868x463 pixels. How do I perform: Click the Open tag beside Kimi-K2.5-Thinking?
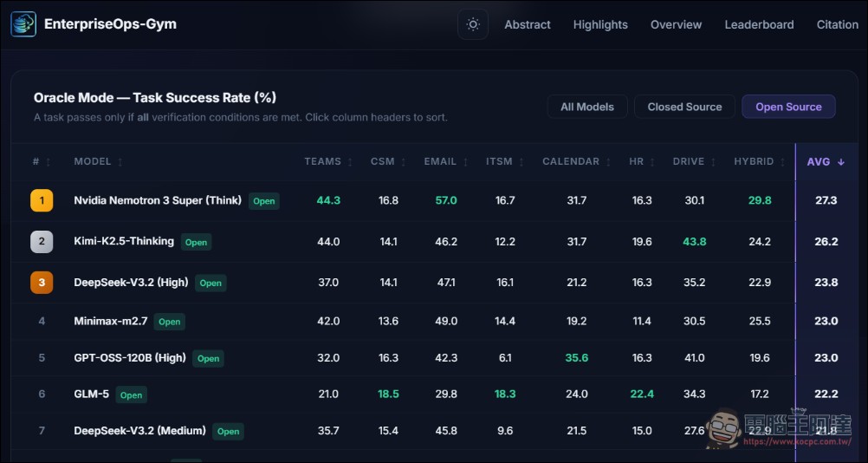pos(196,242)
